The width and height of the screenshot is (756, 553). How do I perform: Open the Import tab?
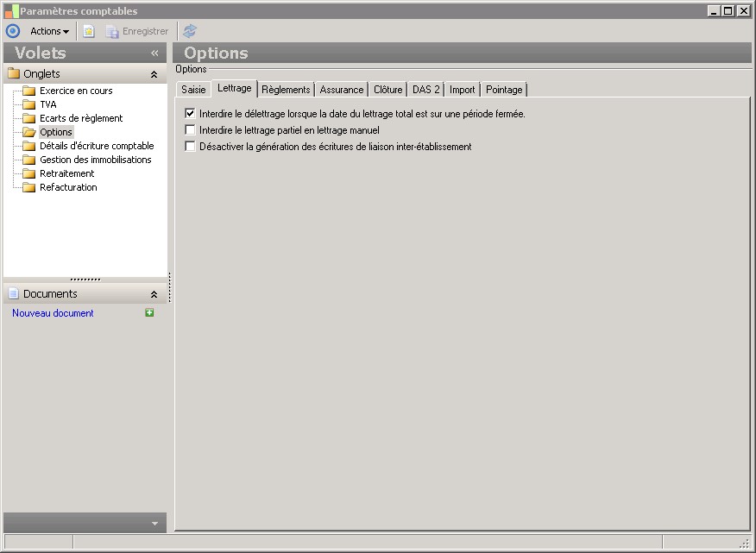pos(463,90)
